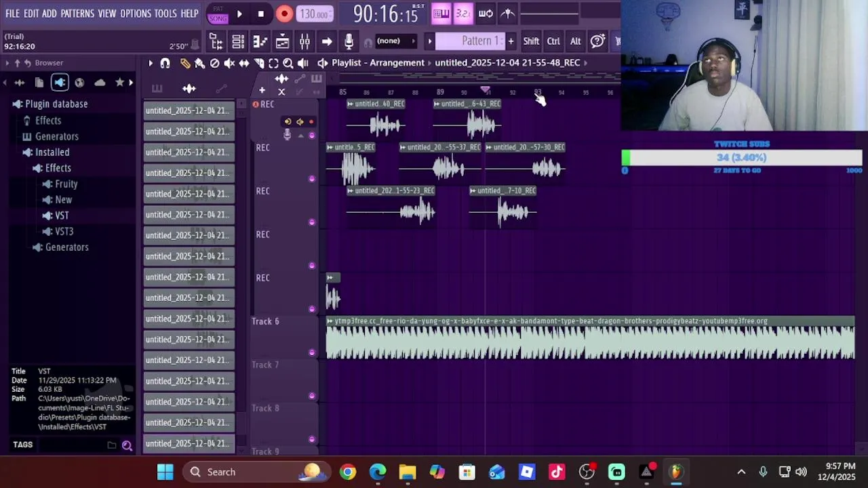Switch Browser to plugins tab
Image resolution: width=868 pixels, height=488 pixels.
(60, 83)
